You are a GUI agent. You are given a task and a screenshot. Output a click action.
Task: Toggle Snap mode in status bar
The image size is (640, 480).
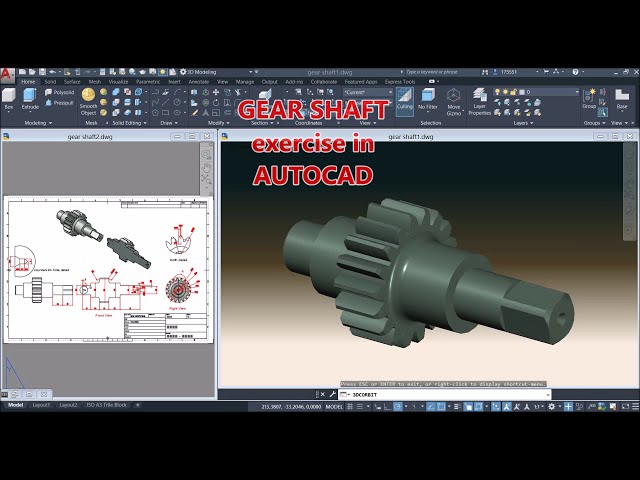pyautogui.click(x=360, y=407)
